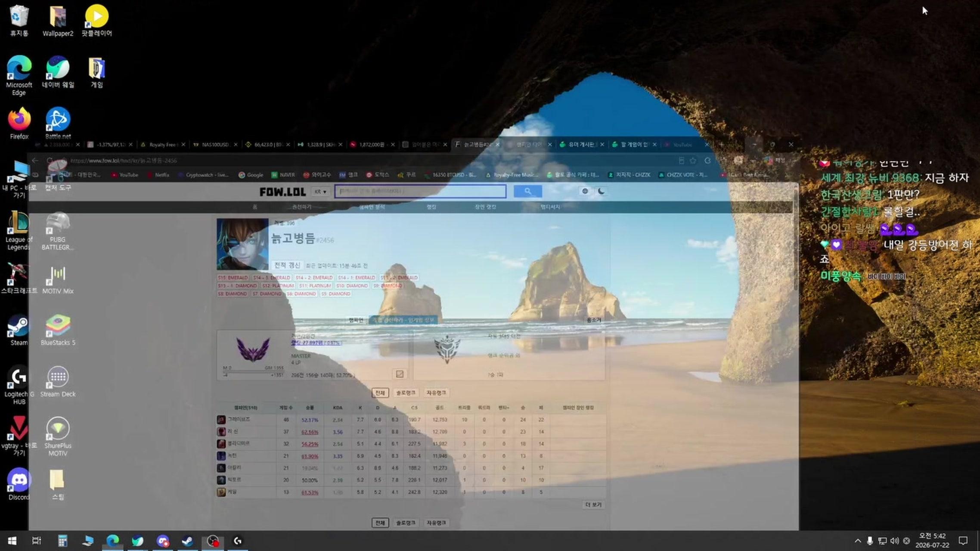
Task: Switch to the 유머 게시판 browser tab
Action: tap(581, 145)
